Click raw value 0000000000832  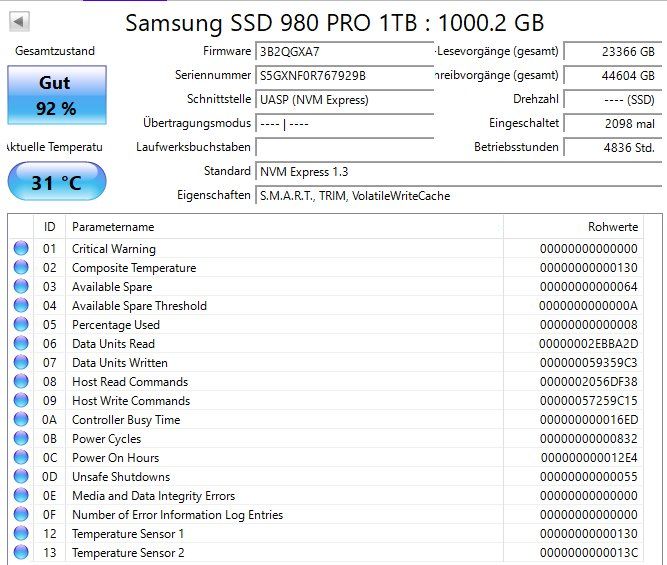click(x=589, y=439)
